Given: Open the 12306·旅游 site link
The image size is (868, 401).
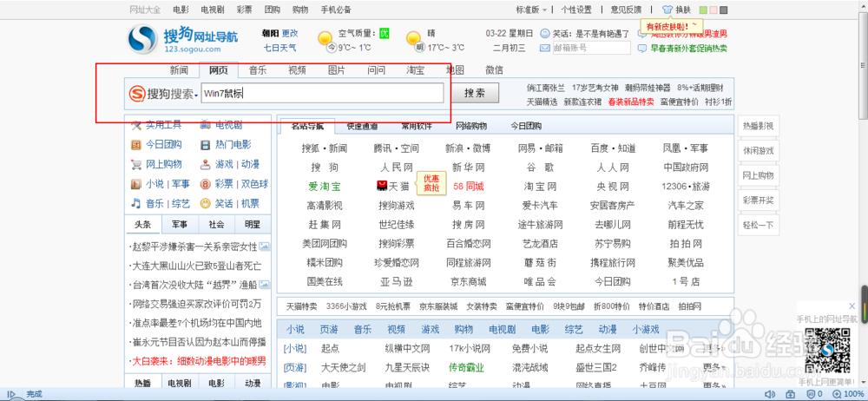Looking at the screenshot, I should pyautogui.click(x=686, y=186).
